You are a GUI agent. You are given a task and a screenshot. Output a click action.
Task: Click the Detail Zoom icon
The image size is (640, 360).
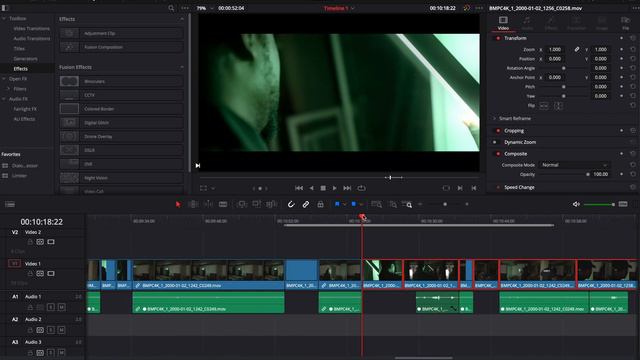[393, 204]
